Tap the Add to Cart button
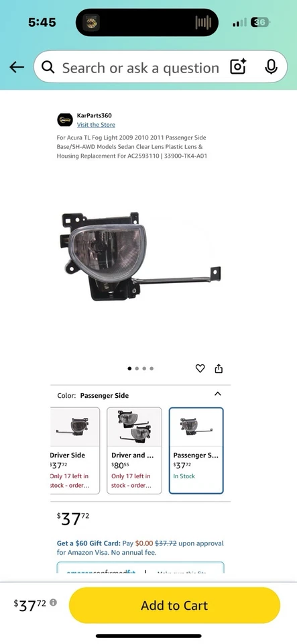 [x=174, y=605]
